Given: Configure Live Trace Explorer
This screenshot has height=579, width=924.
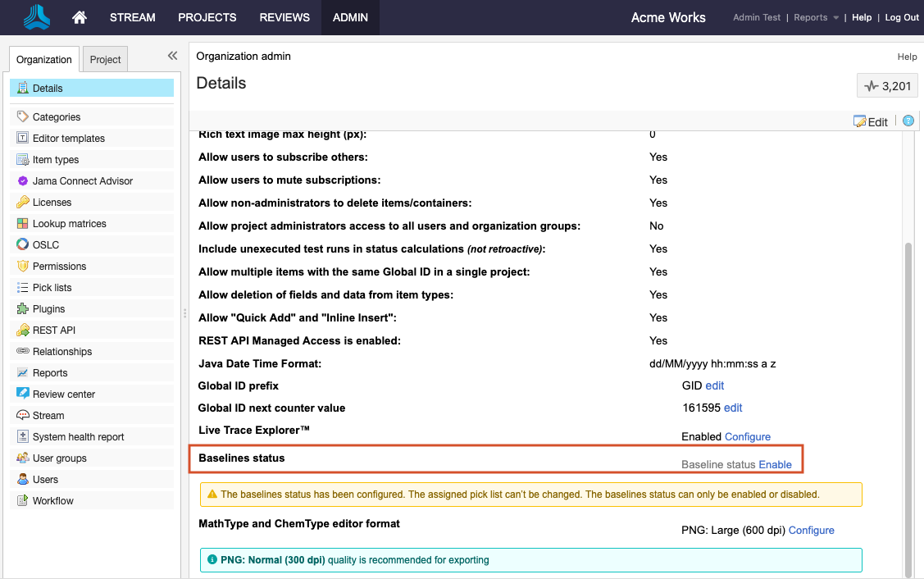Looking at the screenshot, I should tap(747, 436).
